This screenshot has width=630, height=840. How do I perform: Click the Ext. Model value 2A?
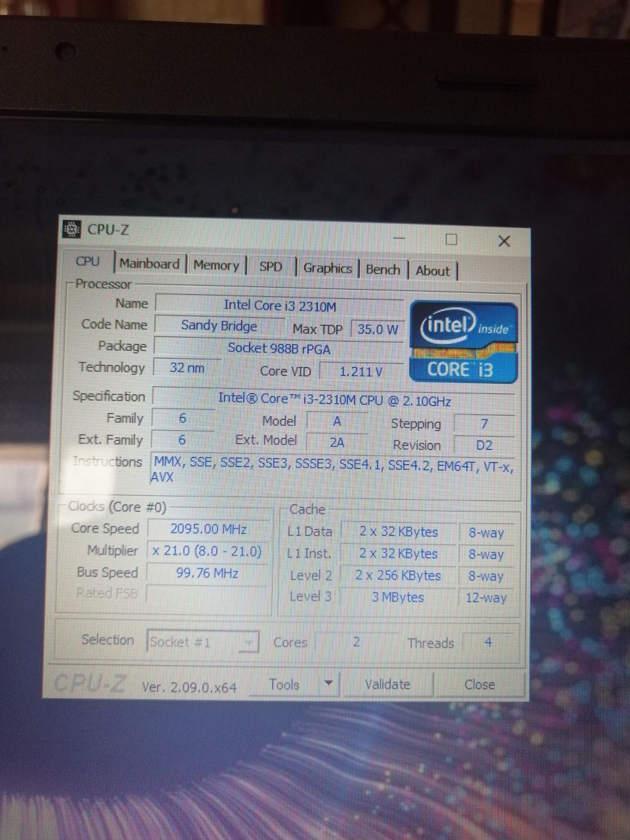pyautogui.click(x=337, y=442)
